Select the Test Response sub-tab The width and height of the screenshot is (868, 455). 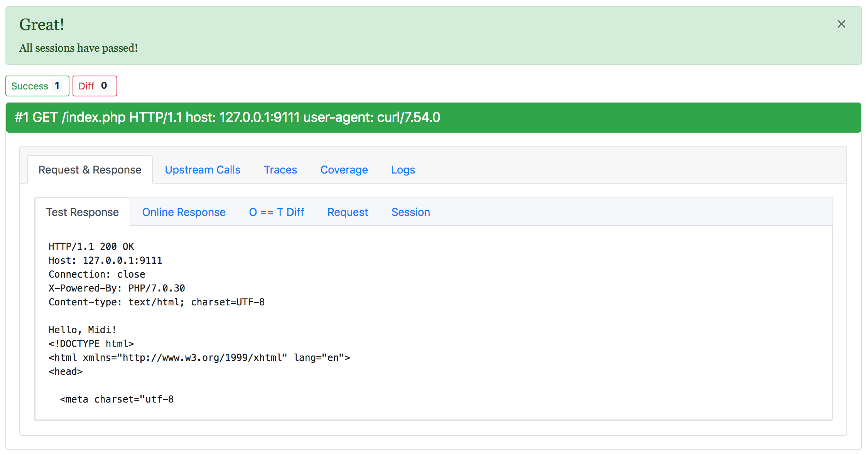pyautogui.click(x=82, y=212)
